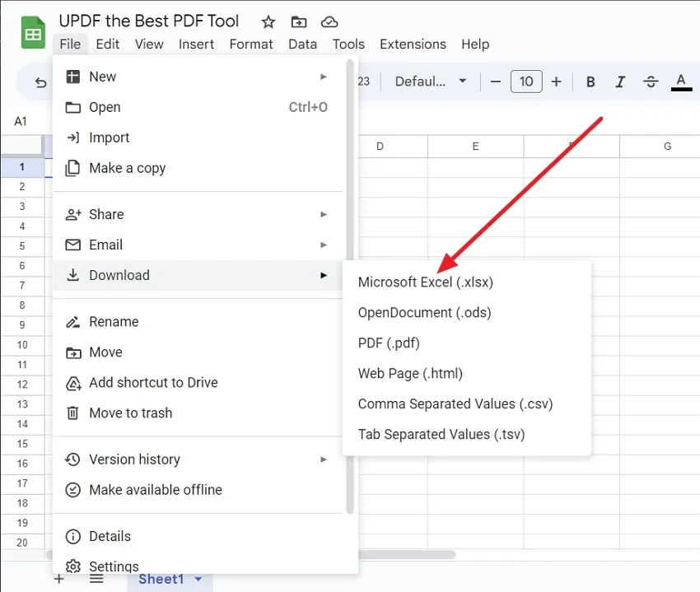Select Add shortcut to Drive
This screenshot has width=700, height=592.
point(198,382)
